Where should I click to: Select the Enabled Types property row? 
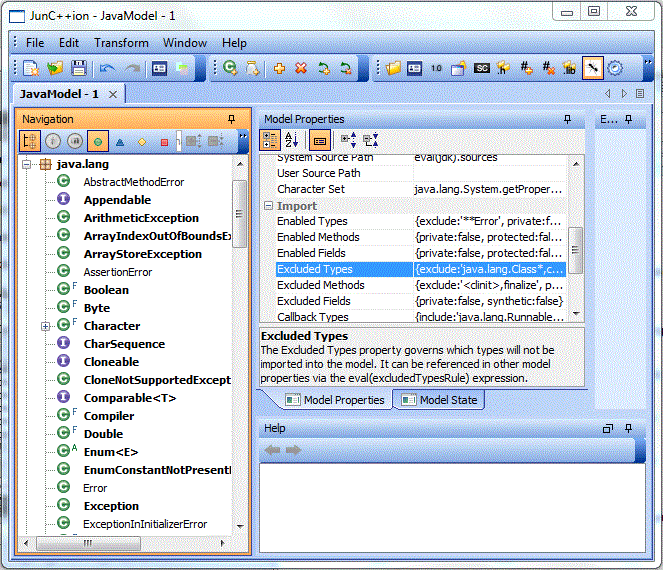420,221
